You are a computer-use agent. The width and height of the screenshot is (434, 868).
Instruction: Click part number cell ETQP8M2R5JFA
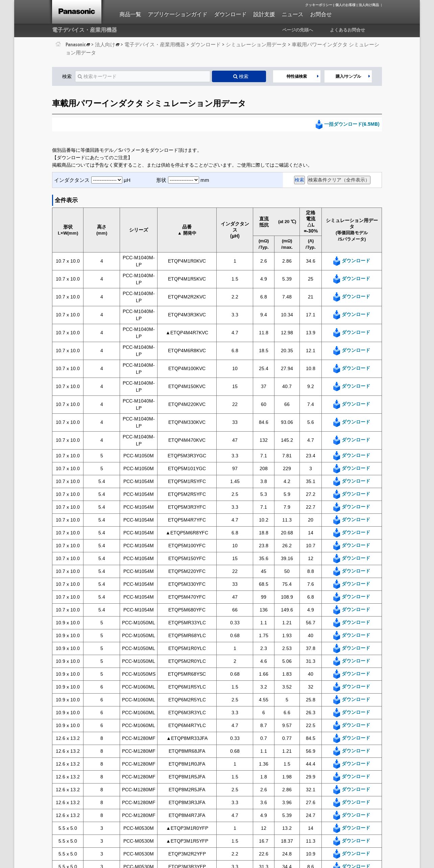[187, 790]
